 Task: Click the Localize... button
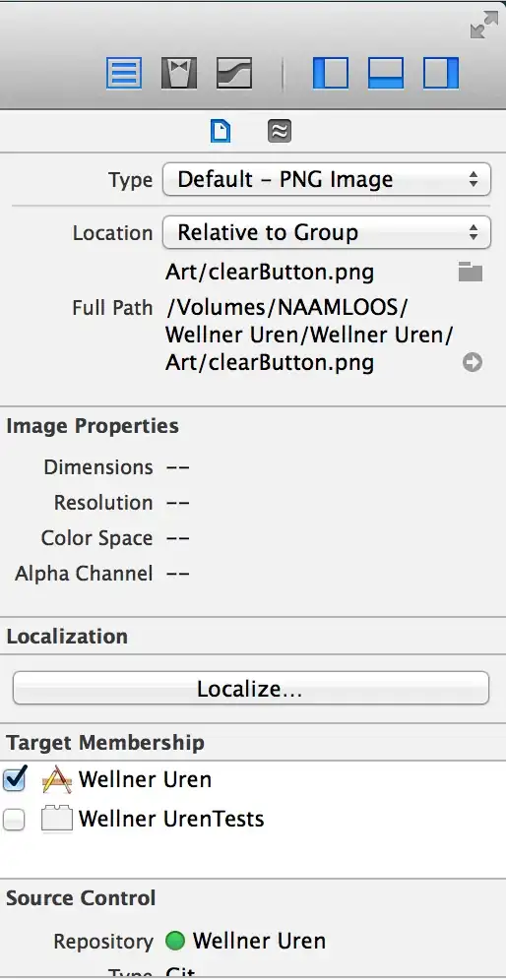pos(251,688)
